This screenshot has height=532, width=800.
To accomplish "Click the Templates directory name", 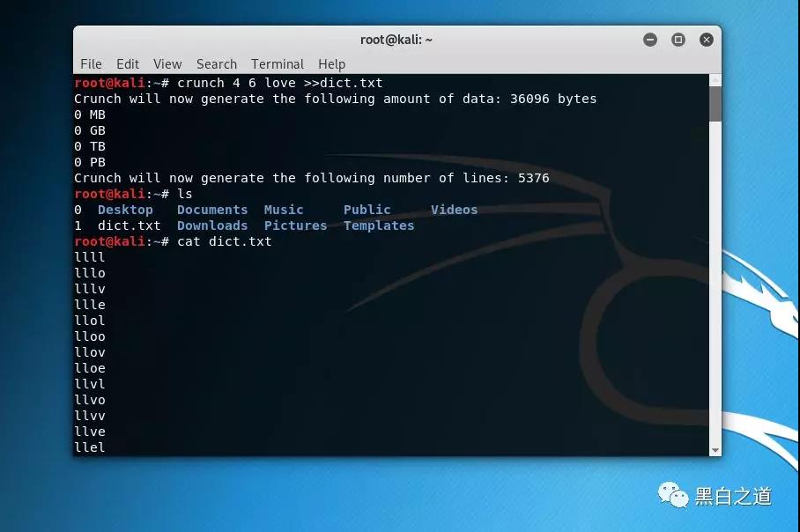I will (x=379, y=225).
